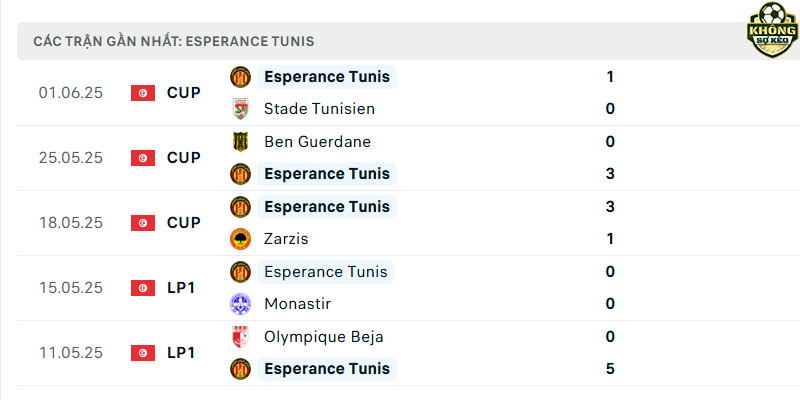The image size is (800, 400).
Task: Open the Monastir team page
Action: point(297,304)
